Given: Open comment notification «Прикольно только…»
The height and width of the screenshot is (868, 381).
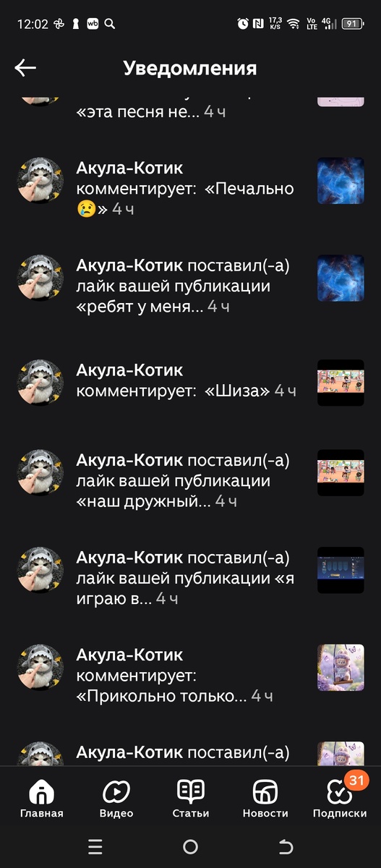Looking at the screenshot, I should coord(190,676).
